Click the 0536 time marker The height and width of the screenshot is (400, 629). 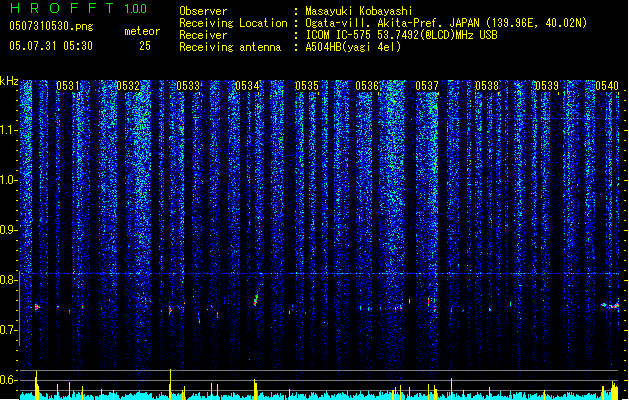(367, 85)
